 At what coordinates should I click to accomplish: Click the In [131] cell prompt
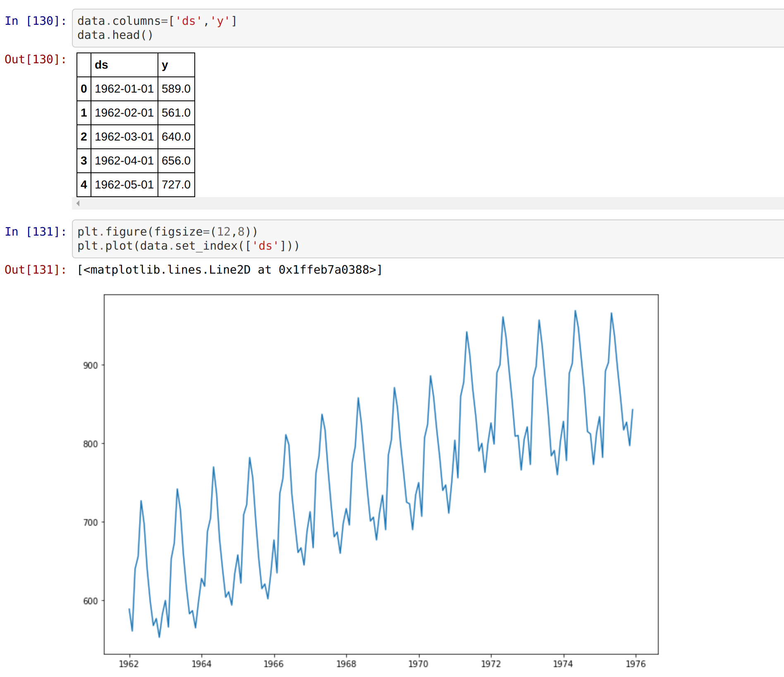(x=35, y=231)
